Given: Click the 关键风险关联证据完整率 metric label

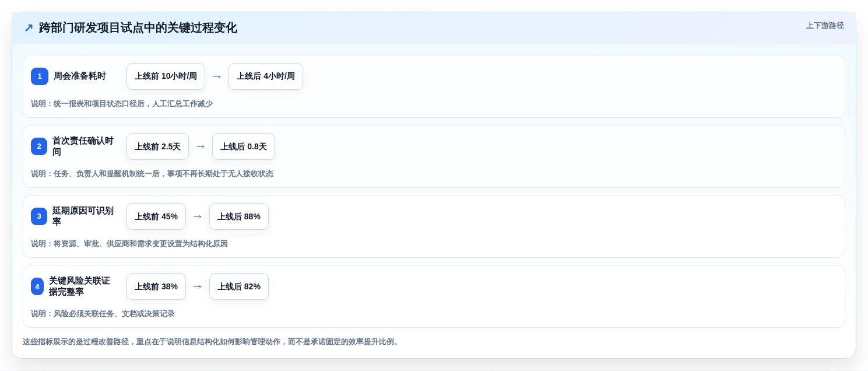Looking at the screenshot, I should click(x=80, y=286).
